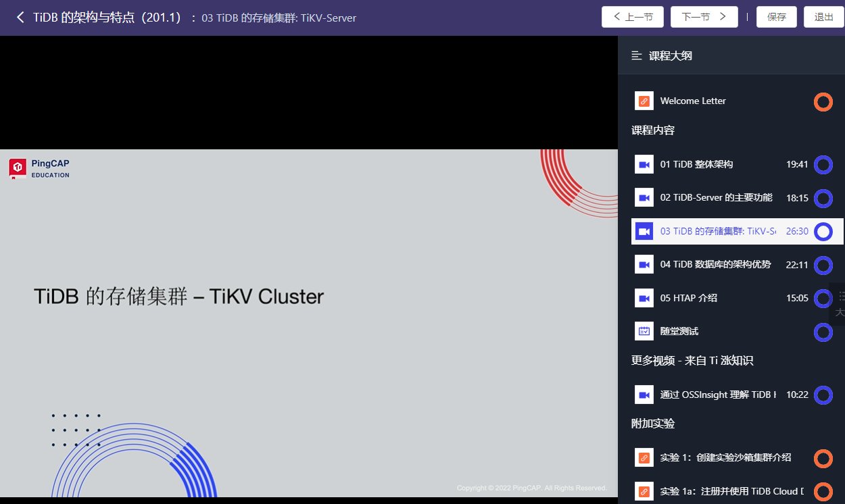Open the 随堂测试 quiz

[679, 331]
